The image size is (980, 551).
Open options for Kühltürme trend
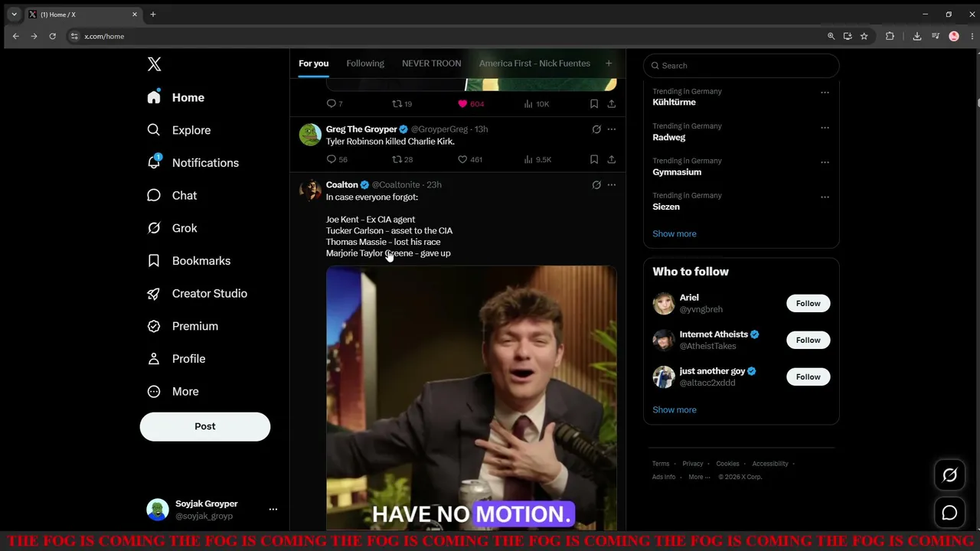click(x=825, y=93)
